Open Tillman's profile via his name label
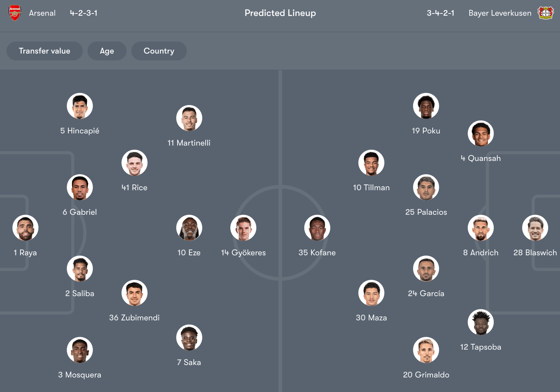The image size is (560, 392). point(371,188)
